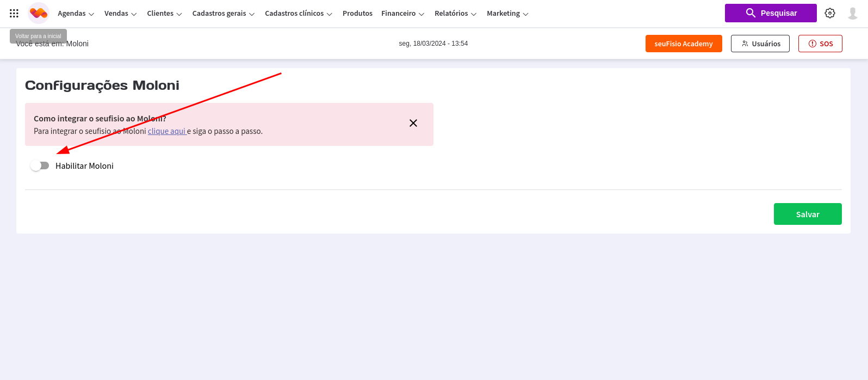Click the purple Pesquisar button
Viewport: 868px width, 380px height.
pos(771,13)
